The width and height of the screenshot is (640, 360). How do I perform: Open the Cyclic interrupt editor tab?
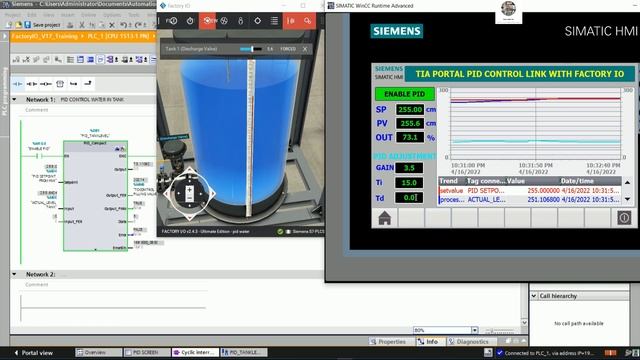[195, 352]
